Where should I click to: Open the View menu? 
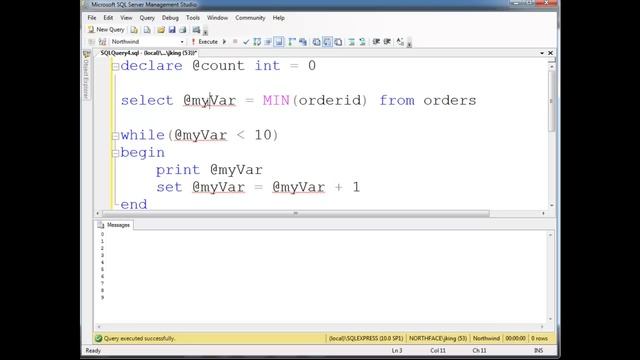pyautogui.click(x=126, y=18)
